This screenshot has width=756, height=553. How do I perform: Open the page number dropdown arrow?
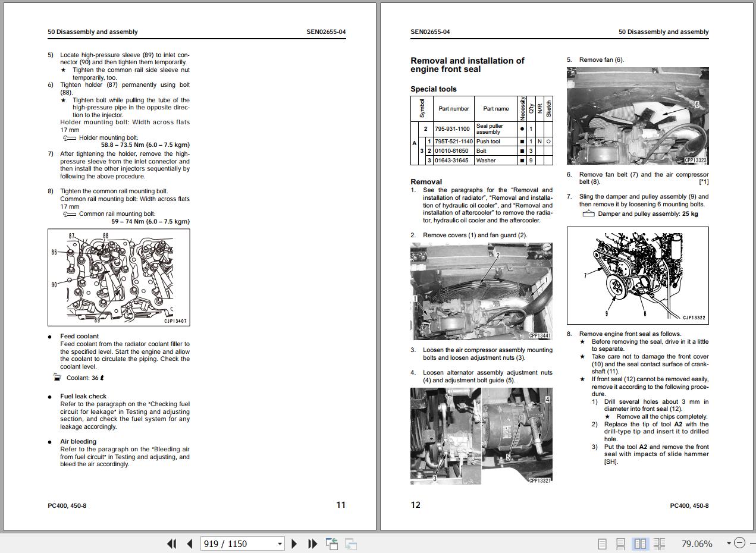pyautogui.click(x=280, y=543)
